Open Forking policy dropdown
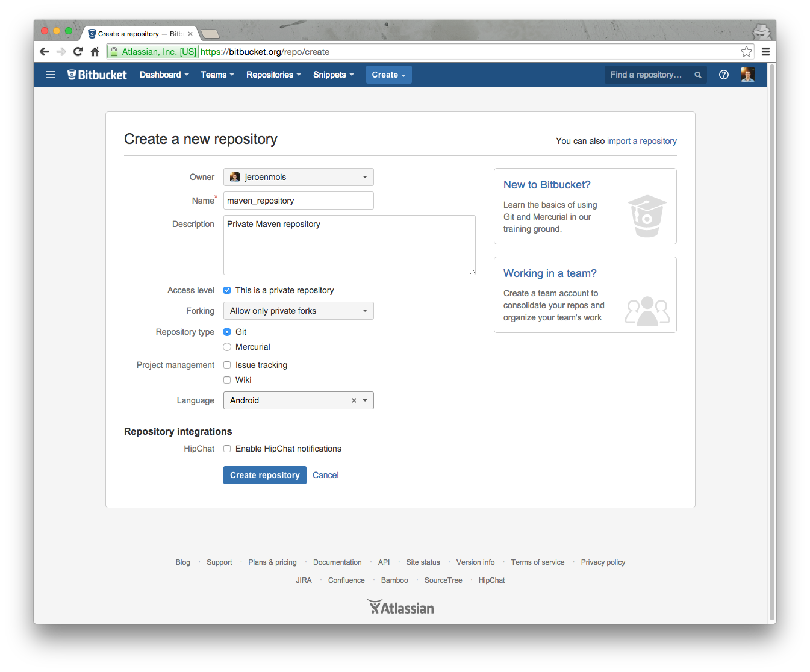This screenshot has height=672, width=810. [299, 311]
